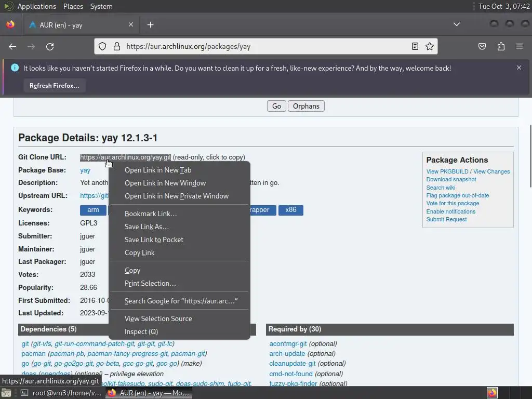This screenshot has height=399, width=532.
Task: Choose Copy Link in context menu
Action: [179, 252]
